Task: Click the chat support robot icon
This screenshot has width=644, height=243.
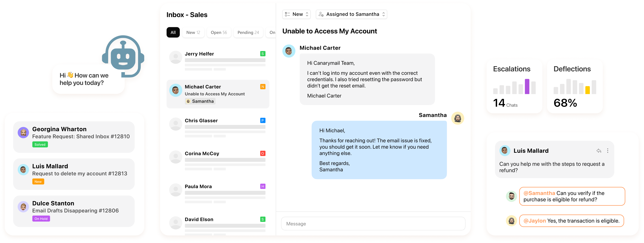Action: pyautogui.click(x=123, y=56)
